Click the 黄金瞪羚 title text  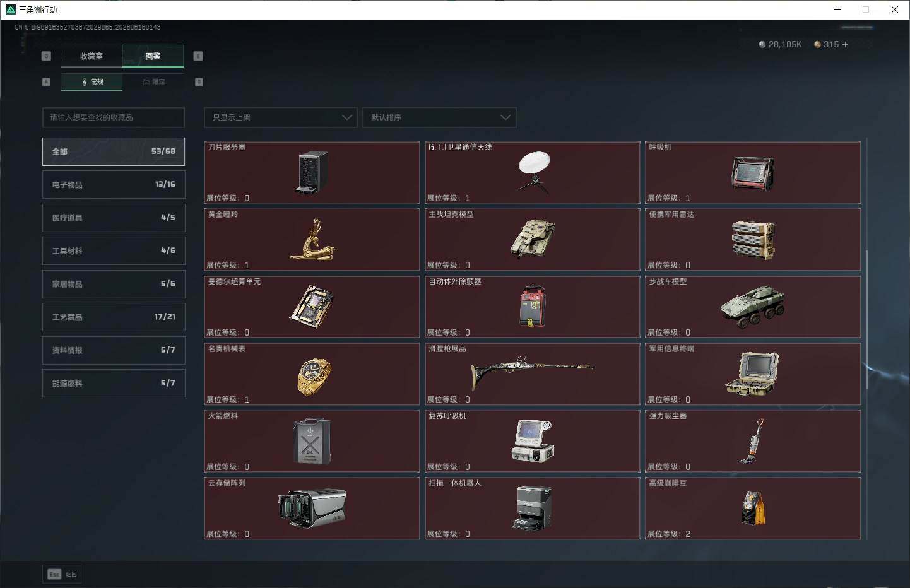(x=223, y=215)
